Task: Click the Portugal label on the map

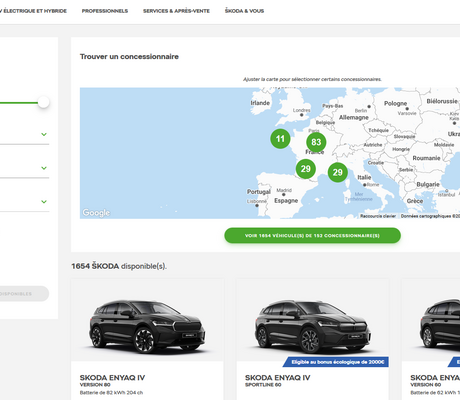Action: point(258,192)
